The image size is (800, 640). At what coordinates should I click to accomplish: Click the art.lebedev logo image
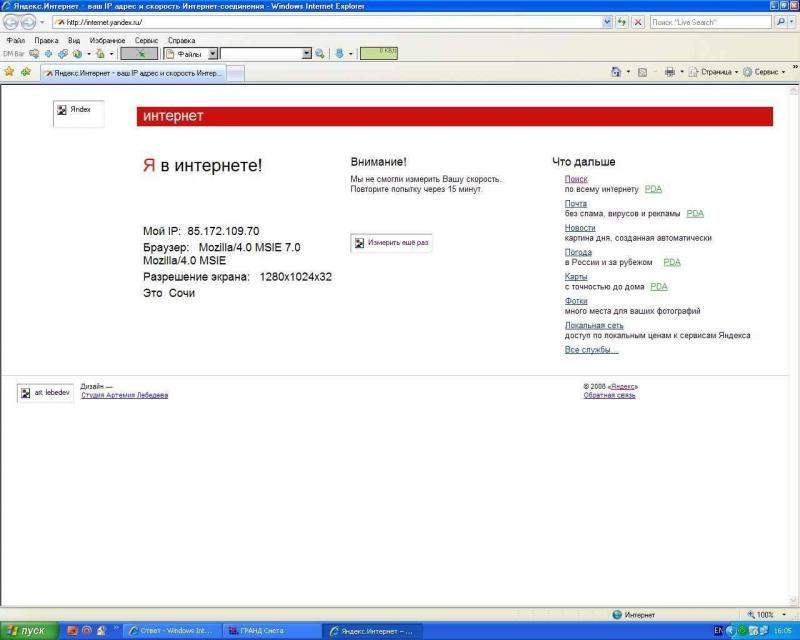click(45, 393)
